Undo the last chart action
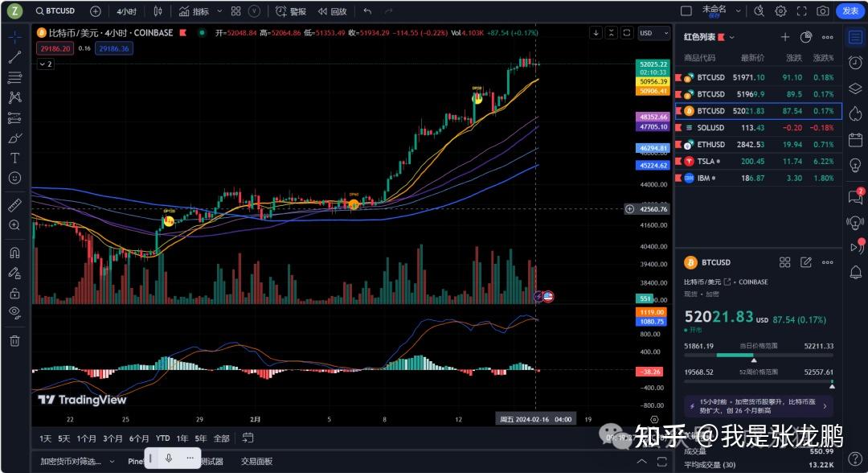This screenshot has height=473, width=868. pos(367,11)
